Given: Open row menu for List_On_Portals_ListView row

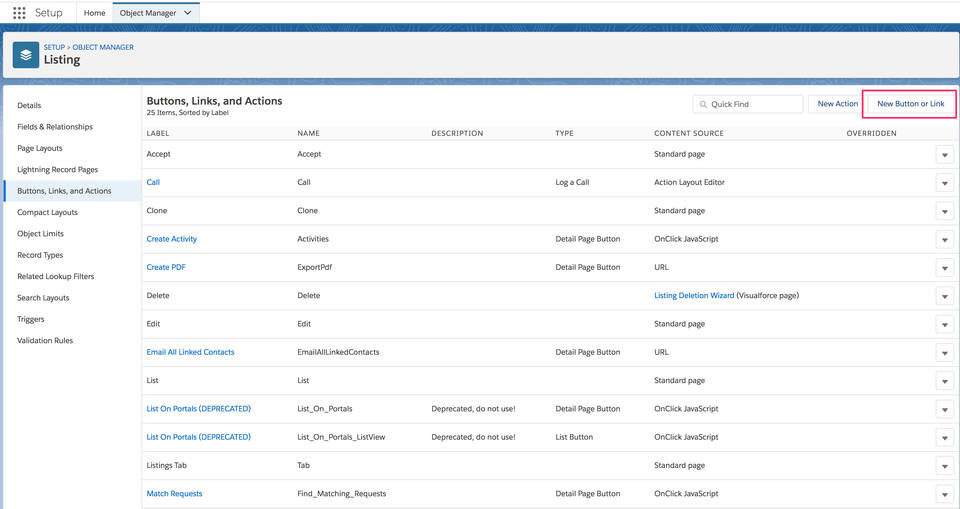Looking at the screenshot, I should (945, 438).
